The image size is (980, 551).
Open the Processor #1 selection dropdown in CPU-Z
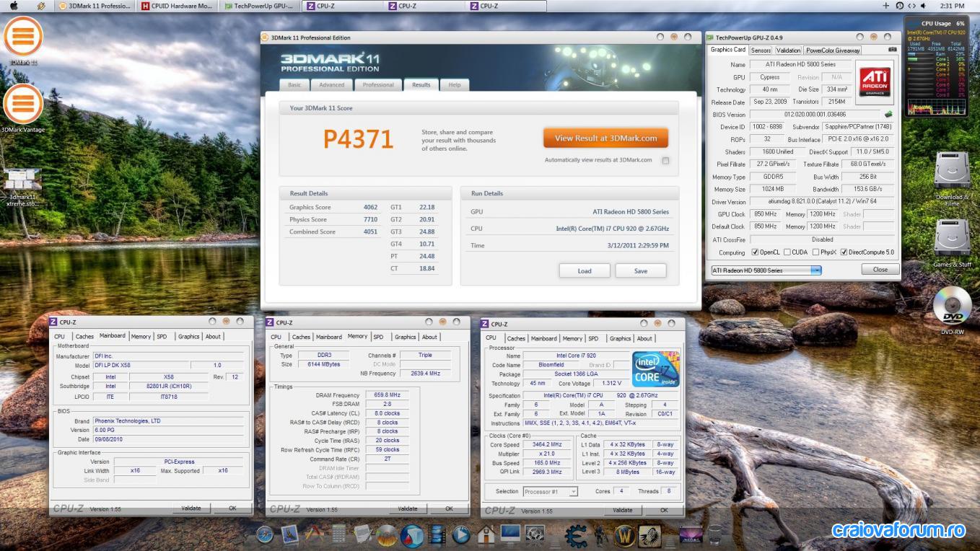pos(551,492)
